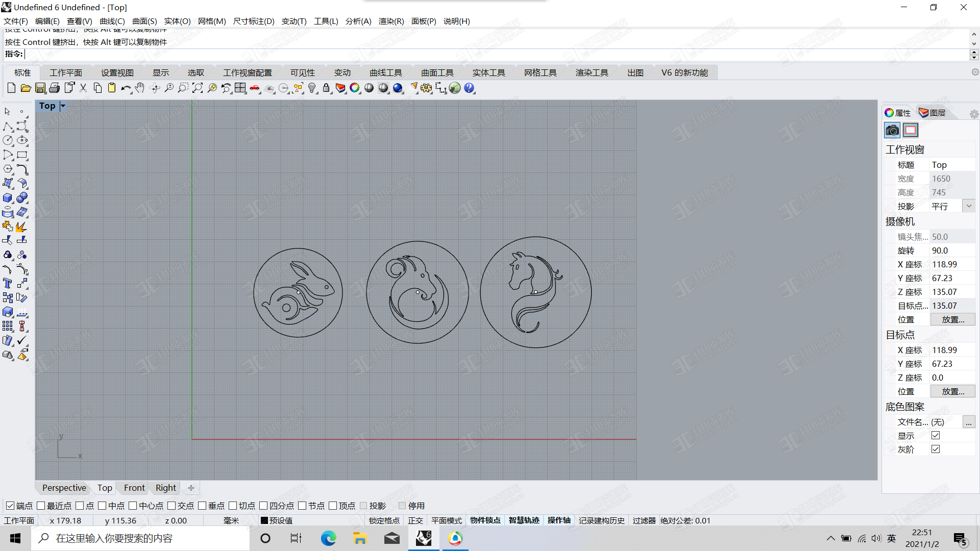Image resolution: width=980 pixels, height=551 pixels.
Task: Select the Pan hand tool
Action: [140, 88]
